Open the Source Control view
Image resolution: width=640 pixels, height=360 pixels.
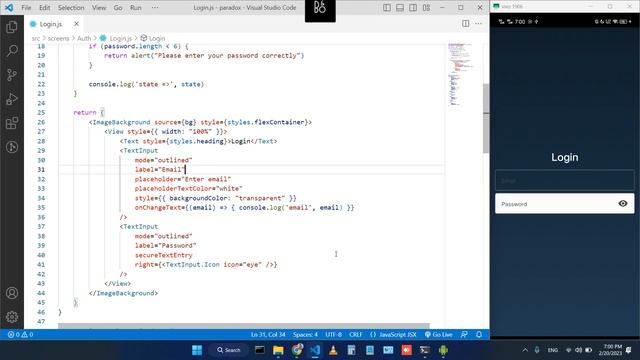click(x=12, y=75)
